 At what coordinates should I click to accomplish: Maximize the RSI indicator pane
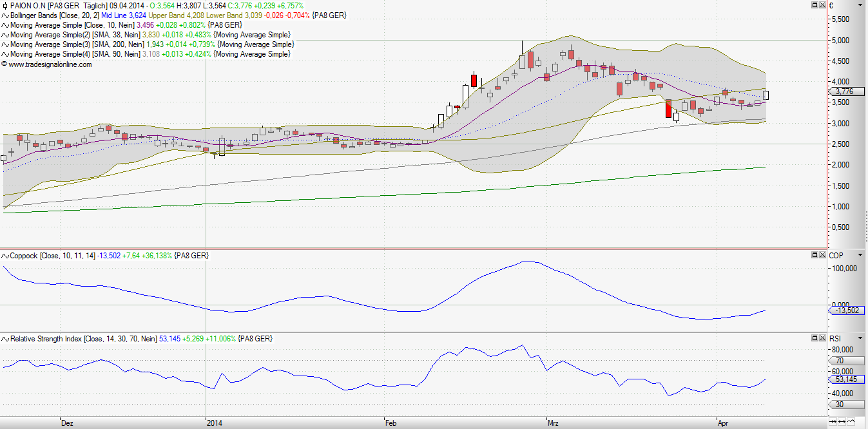(814, 338)
